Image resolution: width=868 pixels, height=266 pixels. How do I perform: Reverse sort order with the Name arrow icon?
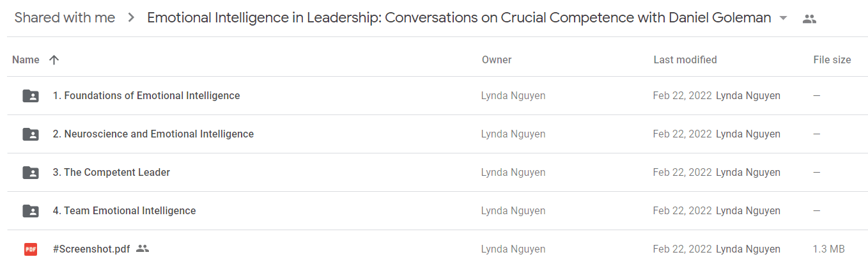click(54, 59)
